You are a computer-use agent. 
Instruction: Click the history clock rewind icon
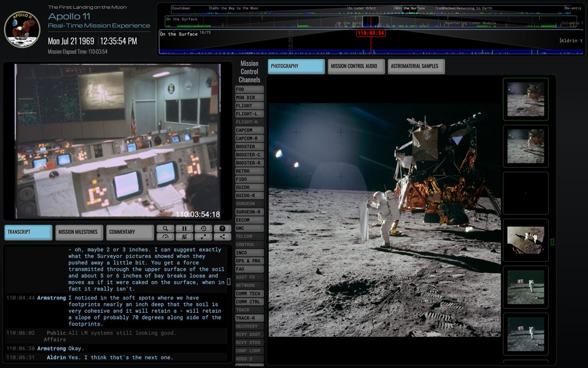coord(203,228)
